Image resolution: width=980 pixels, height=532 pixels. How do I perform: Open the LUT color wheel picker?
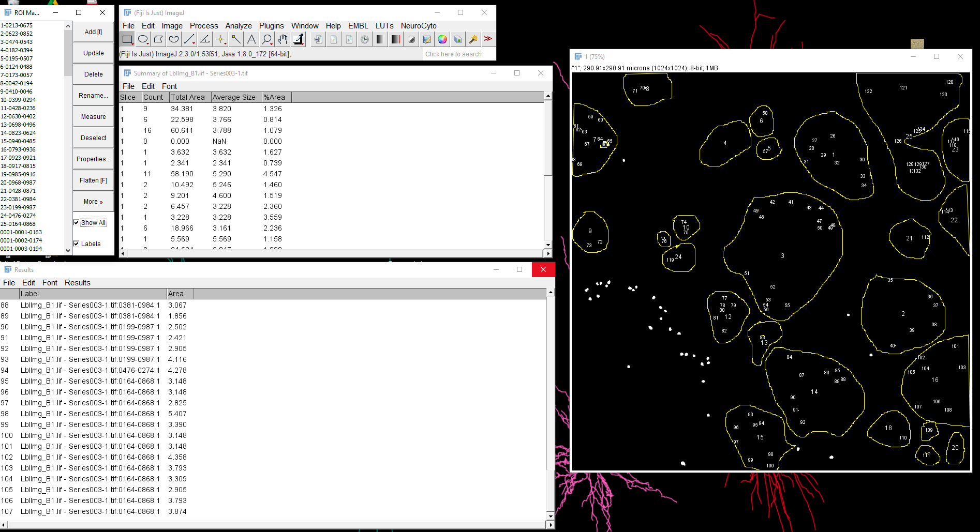442,39
